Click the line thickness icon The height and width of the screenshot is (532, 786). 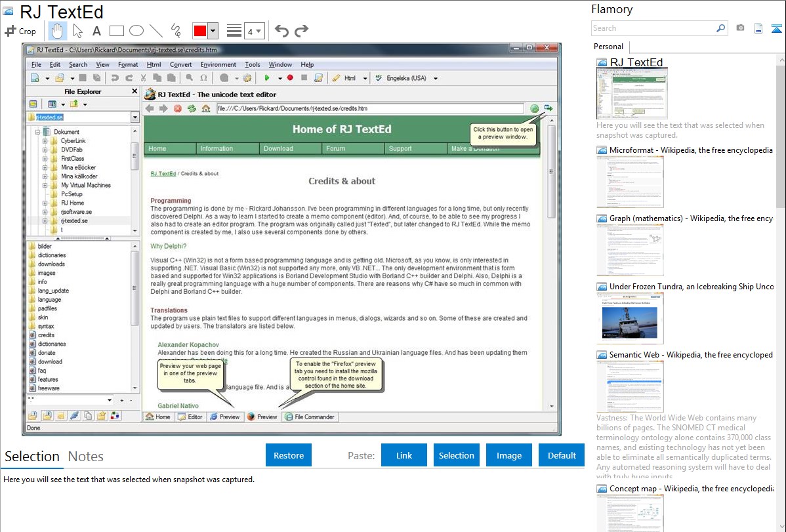coord(234,31)
